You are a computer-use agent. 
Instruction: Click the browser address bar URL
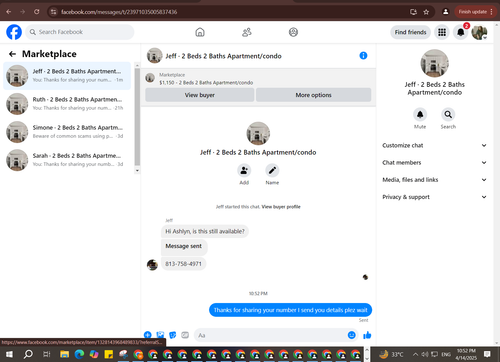click(x=119, y=12)
